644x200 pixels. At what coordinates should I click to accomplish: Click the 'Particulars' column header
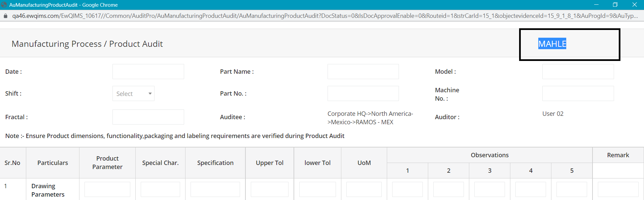click(x=53, y=163)
